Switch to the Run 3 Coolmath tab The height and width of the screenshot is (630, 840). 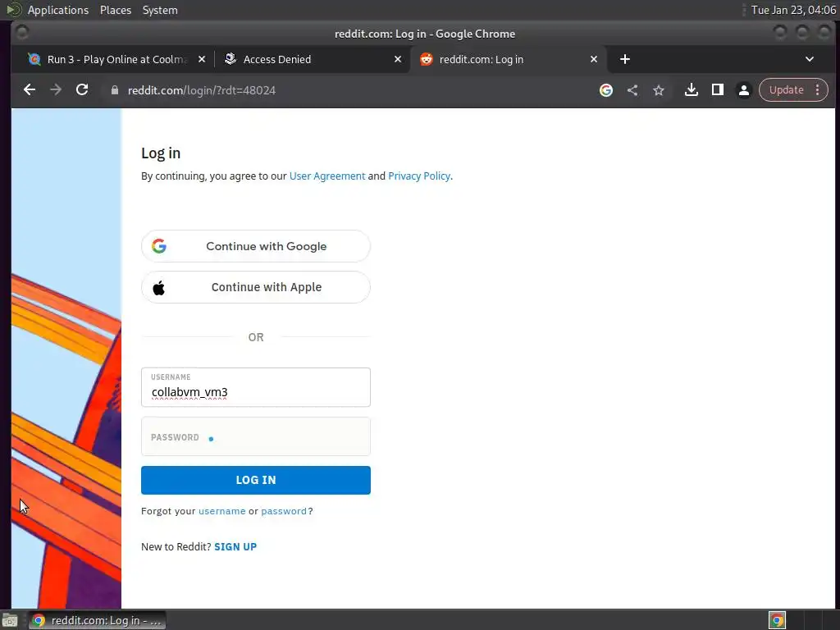(116, 59)
